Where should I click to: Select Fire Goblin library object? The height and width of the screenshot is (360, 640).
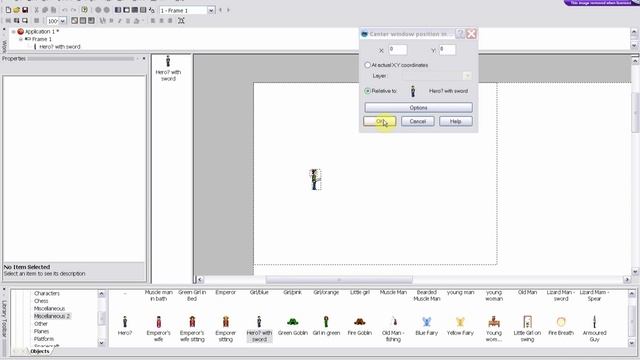[360, 326]
